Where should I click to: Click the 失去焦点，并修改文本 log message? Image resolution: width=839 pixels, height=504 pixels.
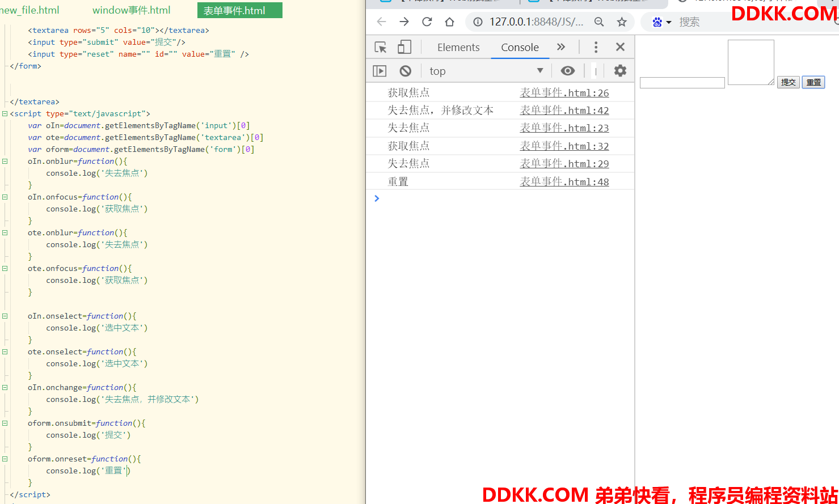(x=440, y=110)
